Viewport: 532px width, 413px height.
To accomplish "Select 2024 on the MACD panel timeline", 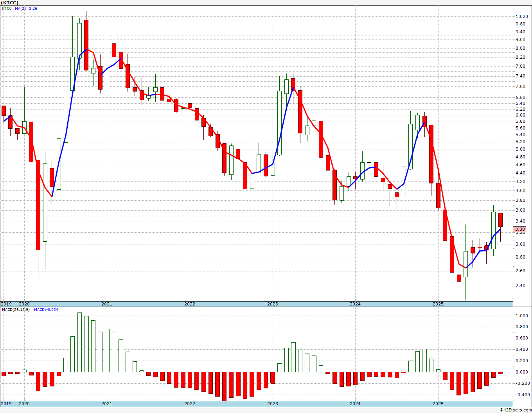I will click(355, 404).
